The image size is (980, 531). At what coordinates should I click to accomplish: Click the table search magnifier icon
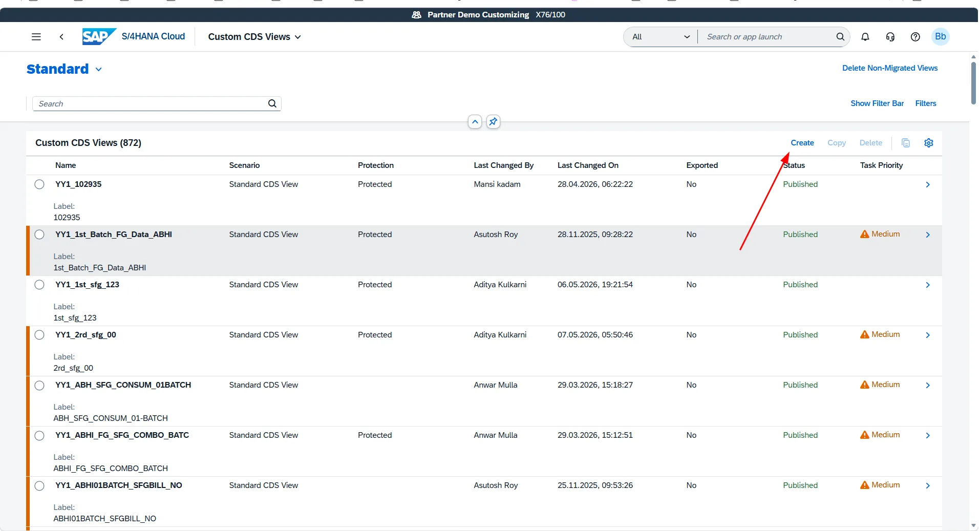[272, 104]
